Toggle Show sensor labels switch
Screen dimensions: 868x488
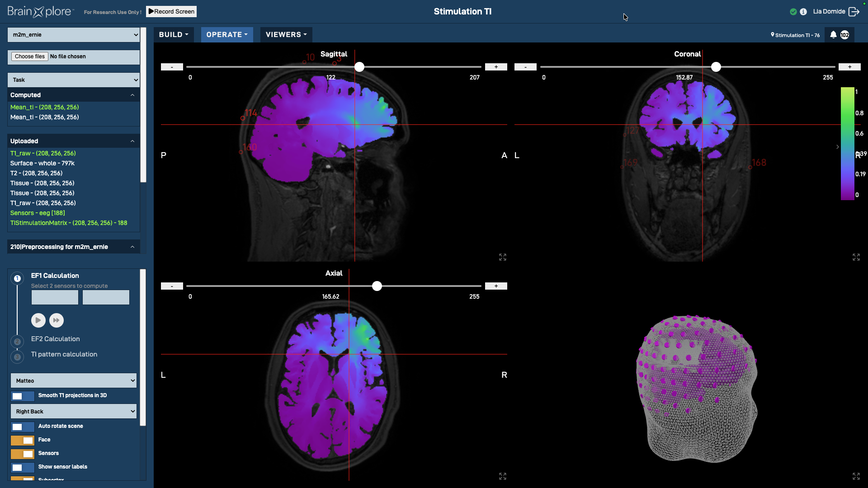[22, 467]
